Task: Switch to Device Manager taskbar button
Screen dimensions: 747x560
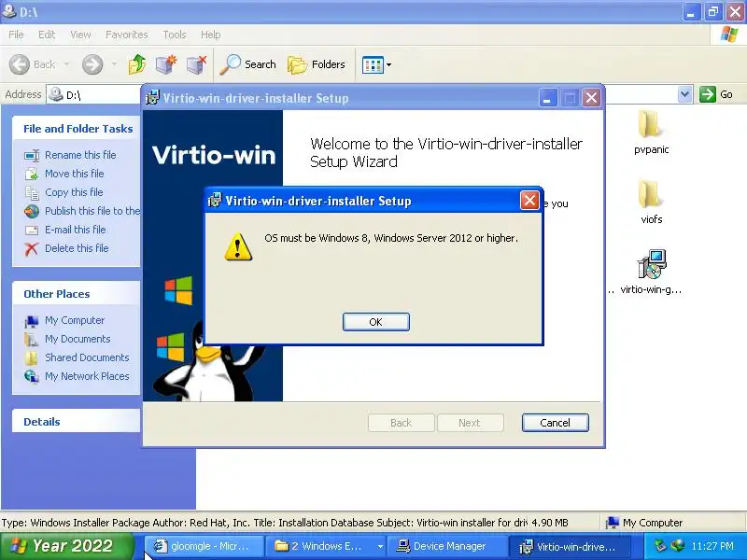Action: [x=447, y=547]
